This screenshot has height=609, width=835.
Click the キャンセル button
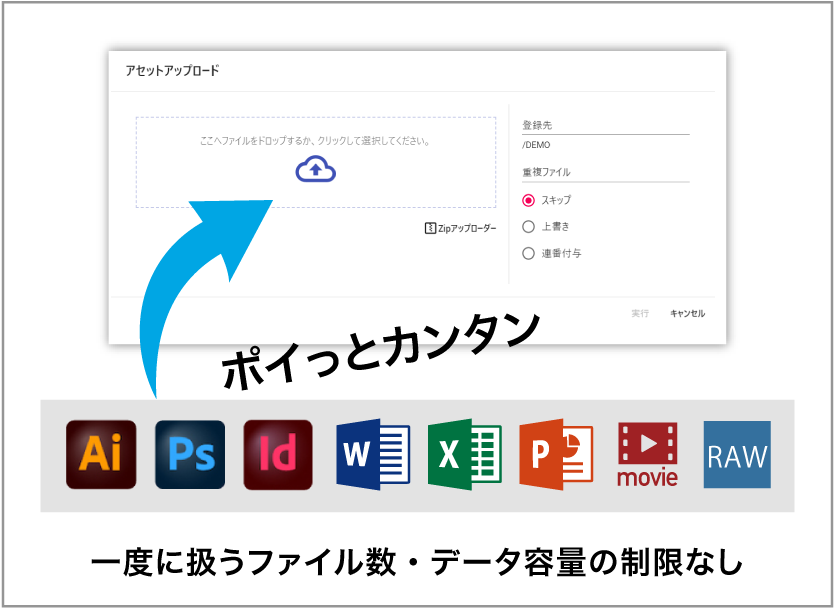pyautogui.click(x=687, y=314)
